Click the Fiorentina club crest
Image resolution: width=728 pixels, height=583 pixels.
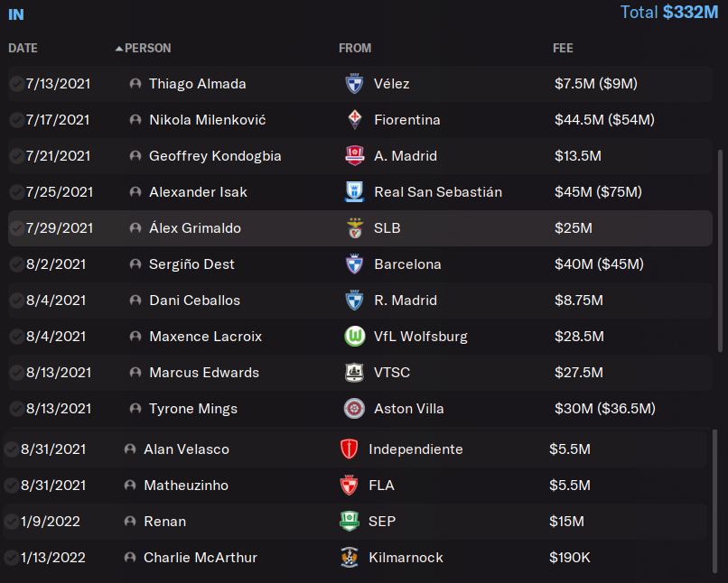[354, 120]
